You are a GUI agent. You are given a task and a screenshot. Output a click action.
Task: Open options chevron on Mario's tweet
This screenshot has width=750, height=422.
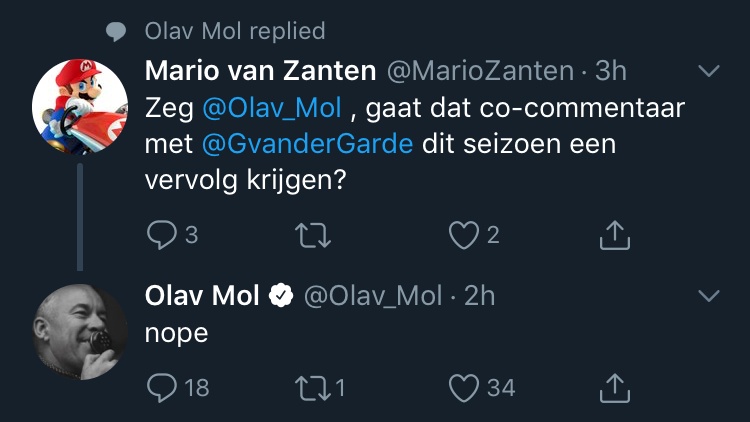click(x=708, y=71)
